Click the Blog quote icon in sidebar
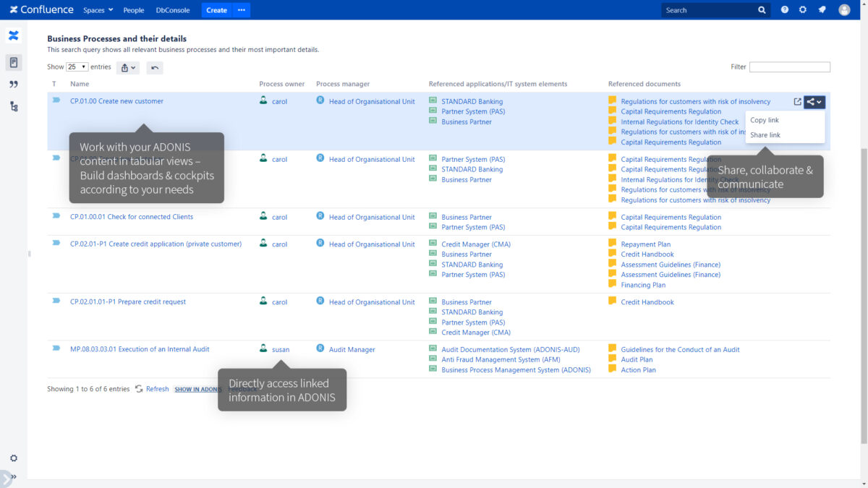Screen dimensions: 868x488 tap(13, 85)
